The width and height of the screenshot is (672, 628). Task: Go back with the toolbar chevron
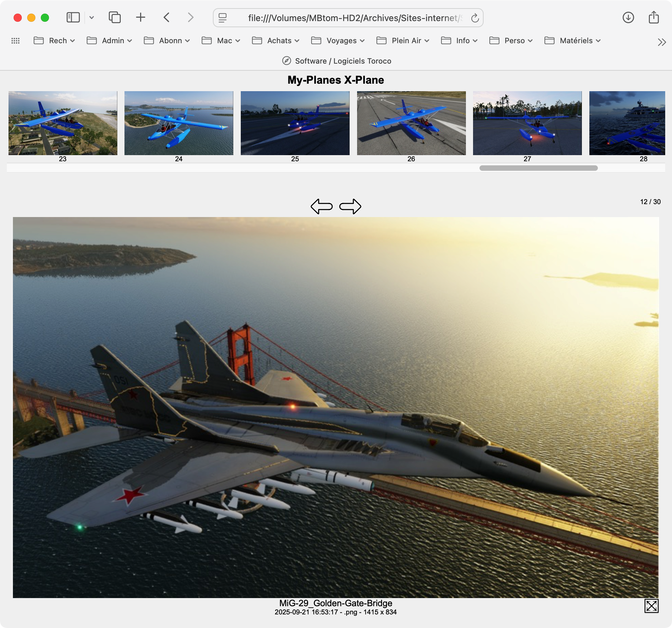[167, 18]
